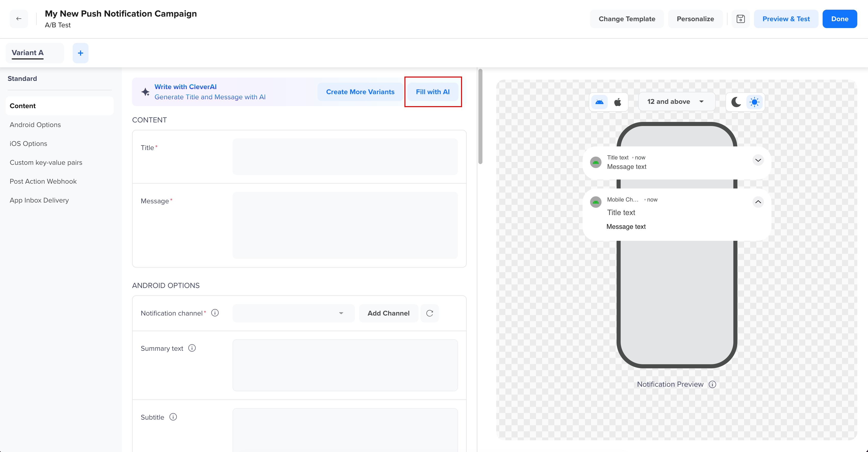Go back using the arrow icon
This screenshot has height=452, width=868.
point(19,19)
